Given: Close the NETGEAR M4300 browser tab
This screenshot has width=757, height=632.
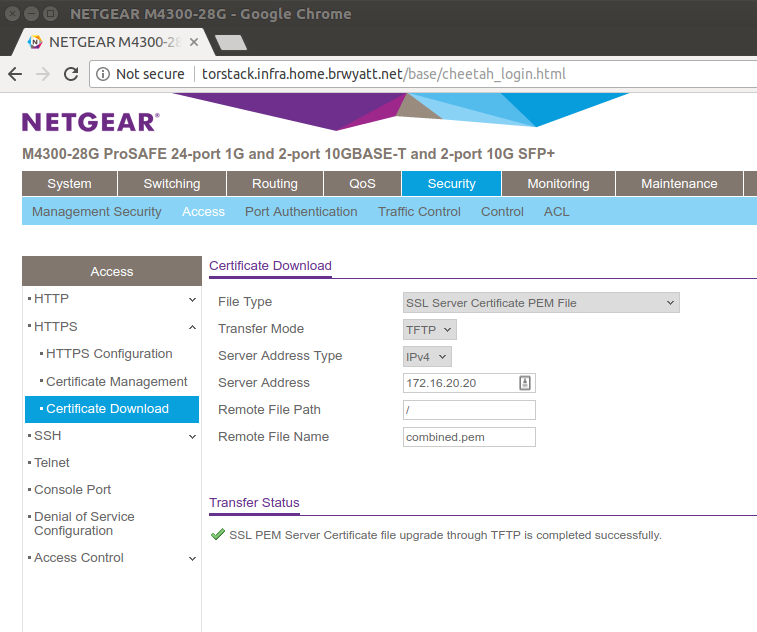Looking at the screenshot, I should click(x=194, y=42).
